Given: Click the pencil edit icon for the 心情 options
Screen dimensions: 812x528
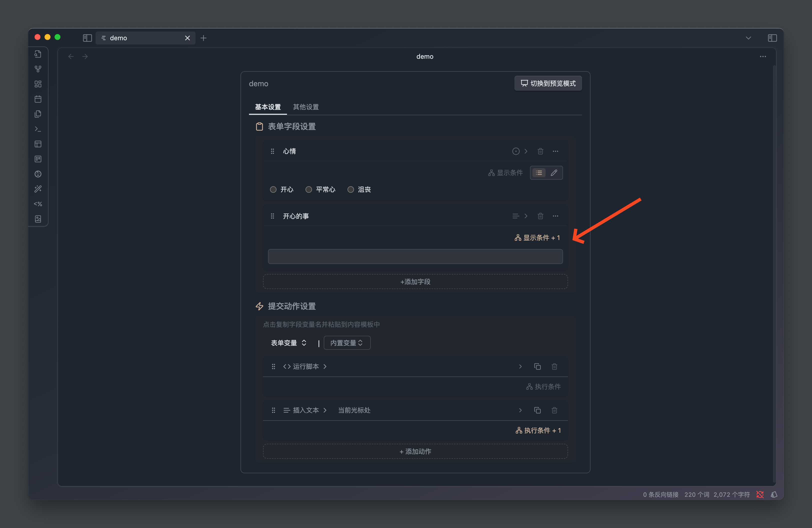Looking at the screenshot, I should click(x=554, y=172).
